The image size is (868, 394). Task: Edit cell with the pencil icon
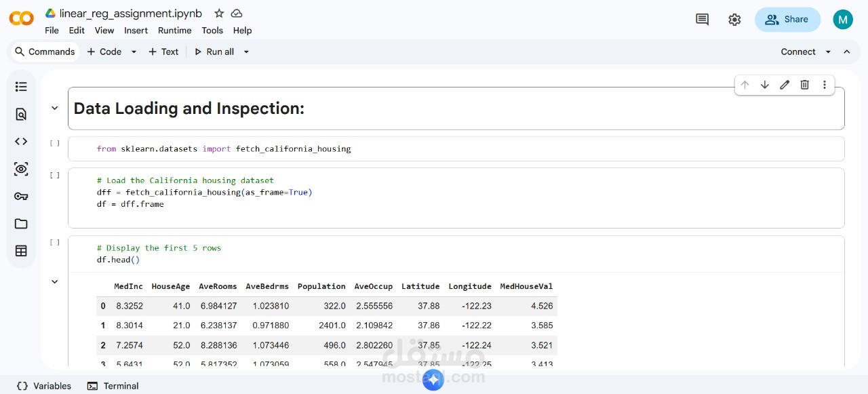click(785, 85)
